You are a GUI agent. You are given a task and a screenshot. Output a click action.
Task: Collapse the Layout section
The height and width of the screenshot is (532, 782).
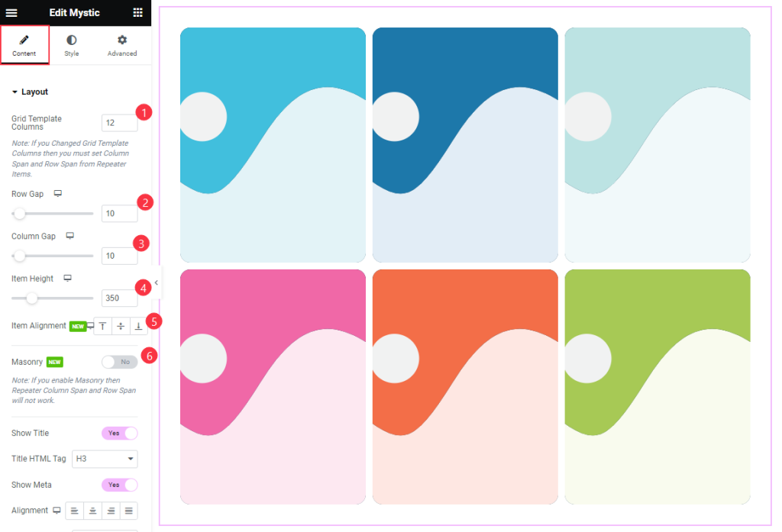tap(30, 92)
